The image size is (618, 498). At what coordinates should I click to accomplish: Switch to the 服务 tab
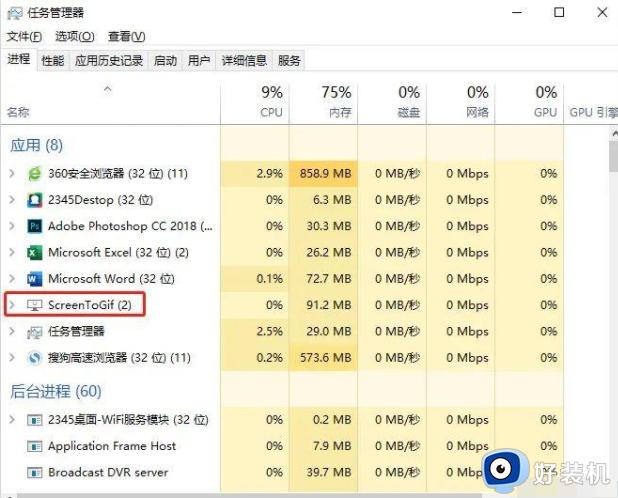(x=289, y=61)
